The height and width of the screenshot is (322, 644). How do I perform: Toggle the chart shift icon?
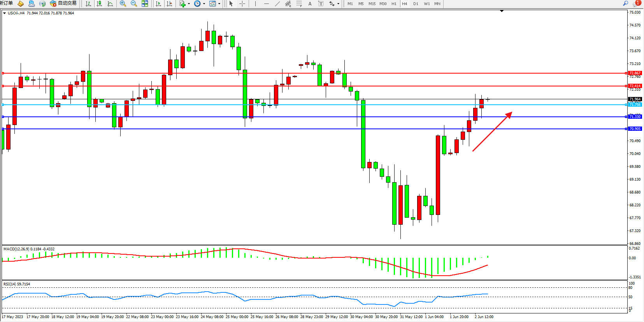click(x=169, y=4)
